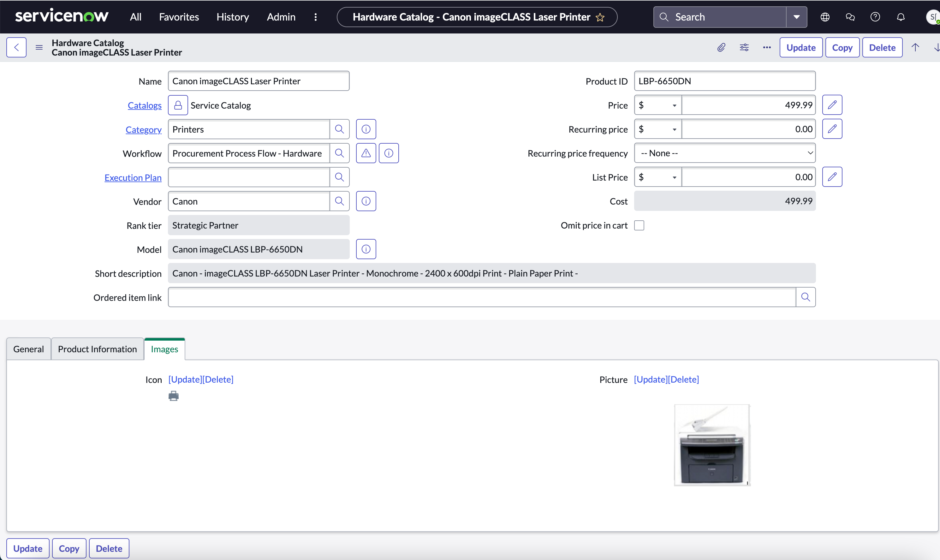
Task: Click the Copy button in form header
Action: pyautogui.click(x=842, y=48)
